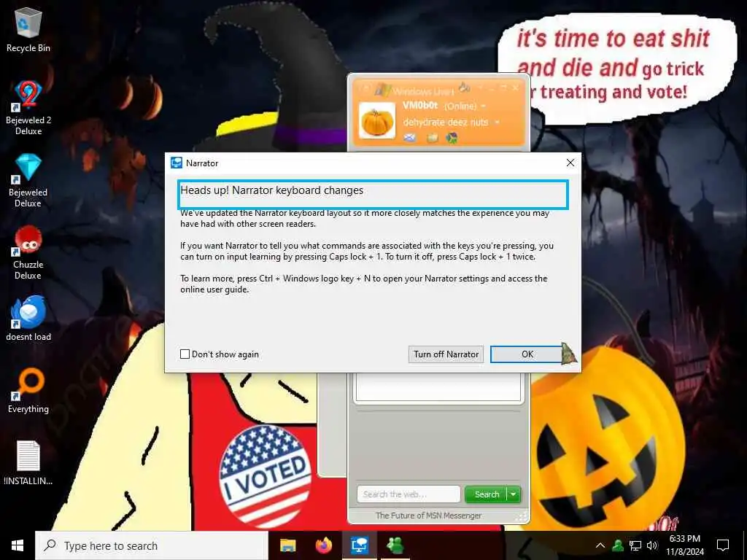The image size is (747, 560).
Task: Click the green Search button in Messenger
Action: pos(487,494)
